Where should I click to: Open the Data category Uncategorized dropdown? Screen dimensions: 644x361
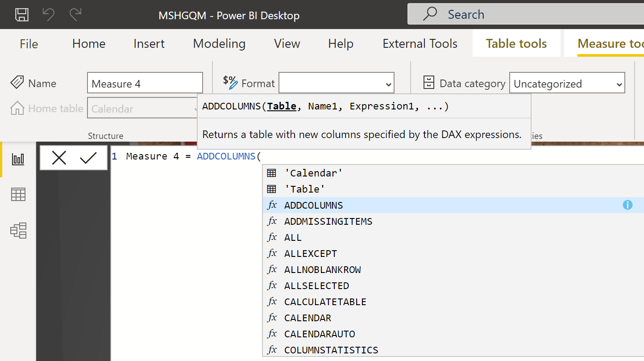pyautogui.click(x=567, y=83)
